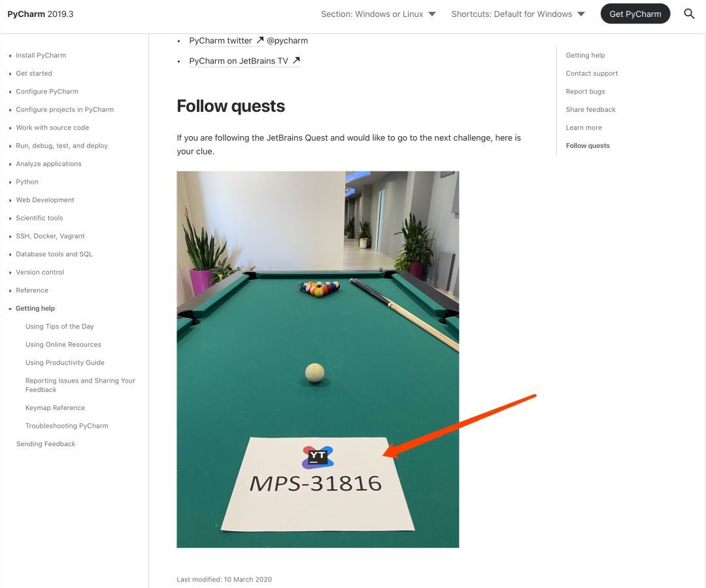
Task: Click the pool table quest image
Action: pos(318,360)
